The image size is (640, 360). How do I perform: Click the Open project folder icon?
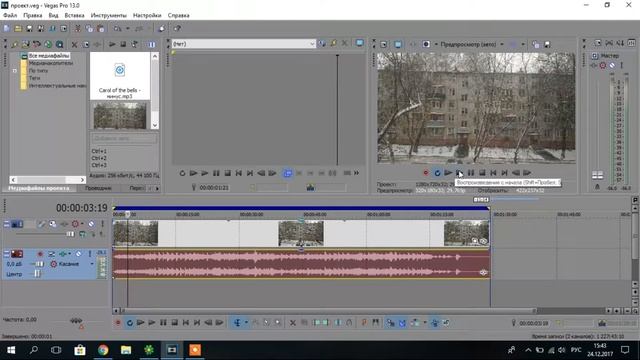coord(18,29)
